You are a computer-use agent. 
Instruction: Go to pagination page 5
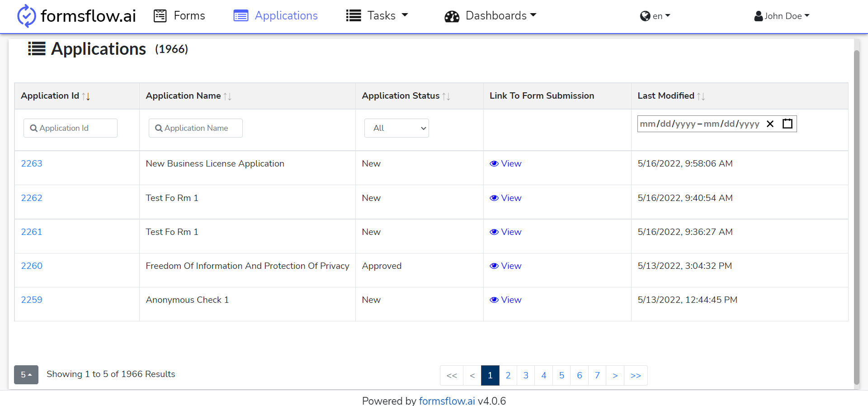(561, 376)
